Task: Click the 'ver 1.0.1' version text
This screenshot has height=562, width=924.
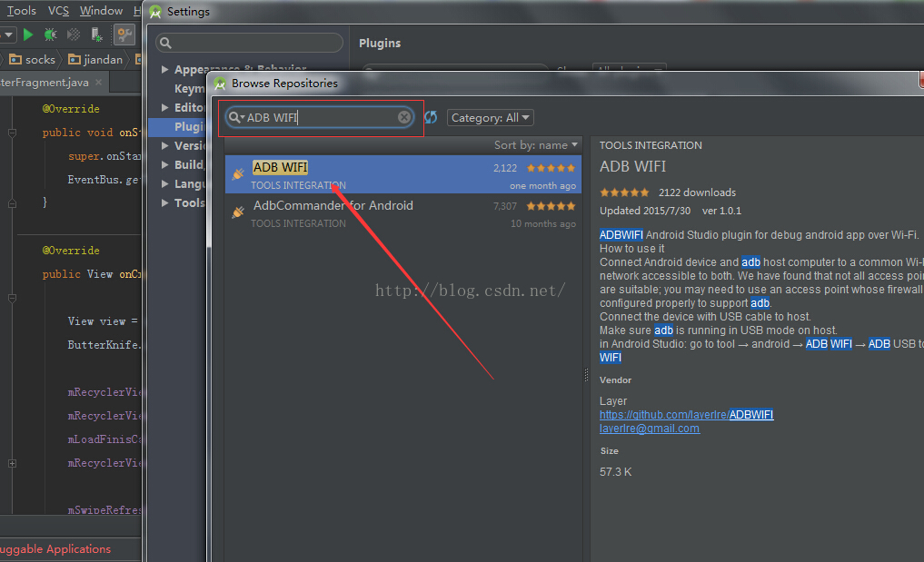Action: pyautogui.click(x=721, y=211)
